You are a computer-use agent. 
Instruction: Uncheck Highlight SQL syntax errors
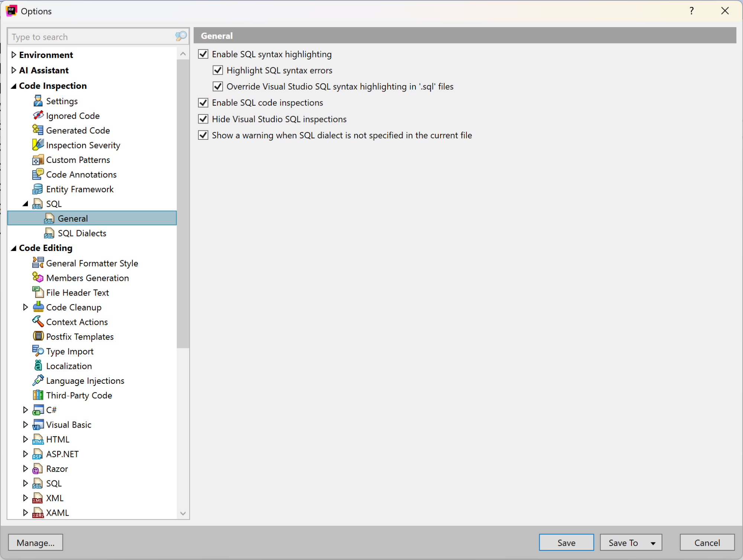pyautogui.click(x=218, y=70)
